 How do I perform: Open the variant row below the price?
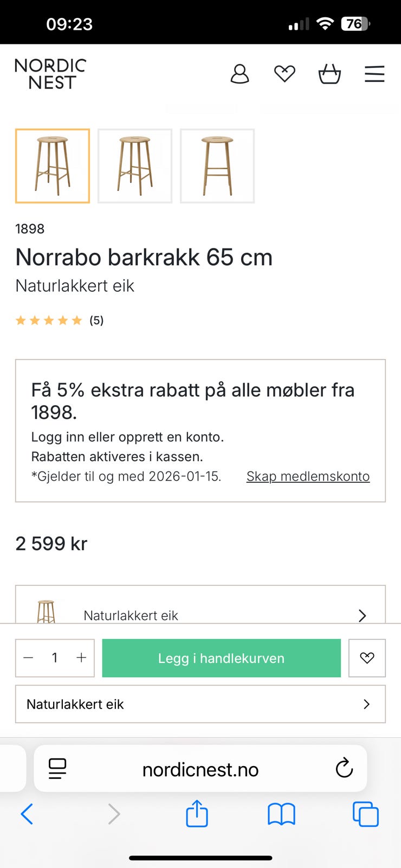click(200, 612)
